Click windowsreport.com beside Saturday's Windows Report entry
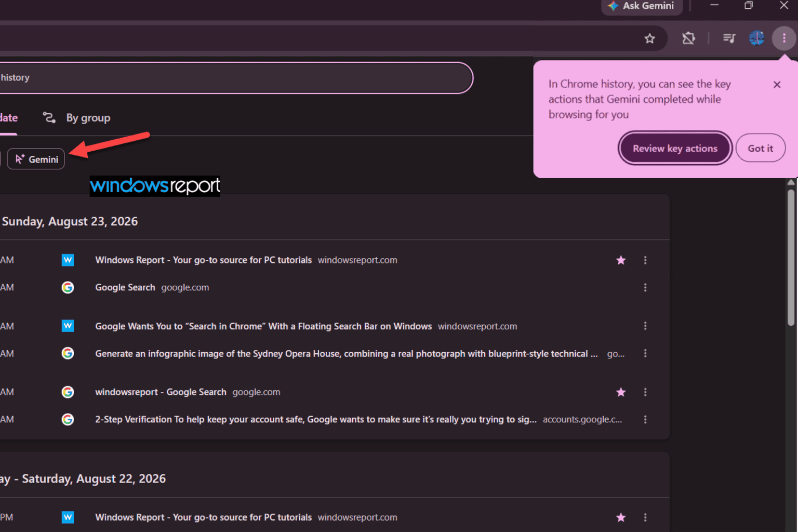The width and height of the screenshot is (798, 532). point(357,517)
